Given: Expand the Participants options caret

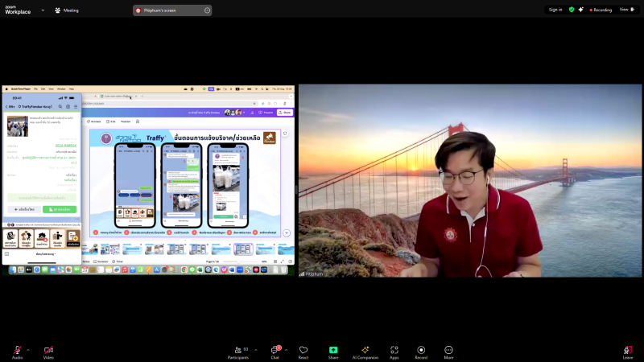Looking at the screenshot, I should click(x=256, y=349).
